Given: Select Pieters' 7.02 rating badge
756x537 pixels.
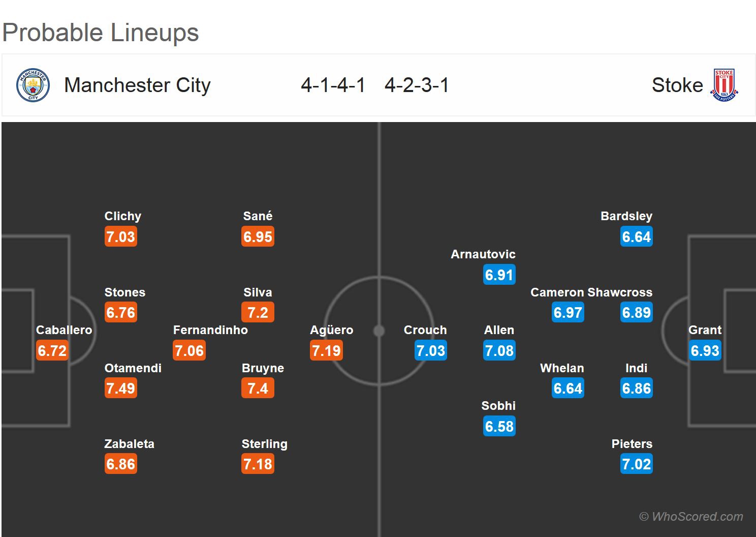Looking at the screenshot, I should (x=636, y=464).
